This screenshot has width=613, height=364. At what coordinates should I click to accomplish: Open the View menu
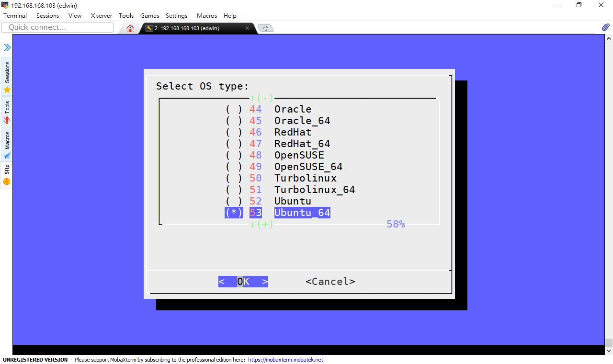pos(75,16)
